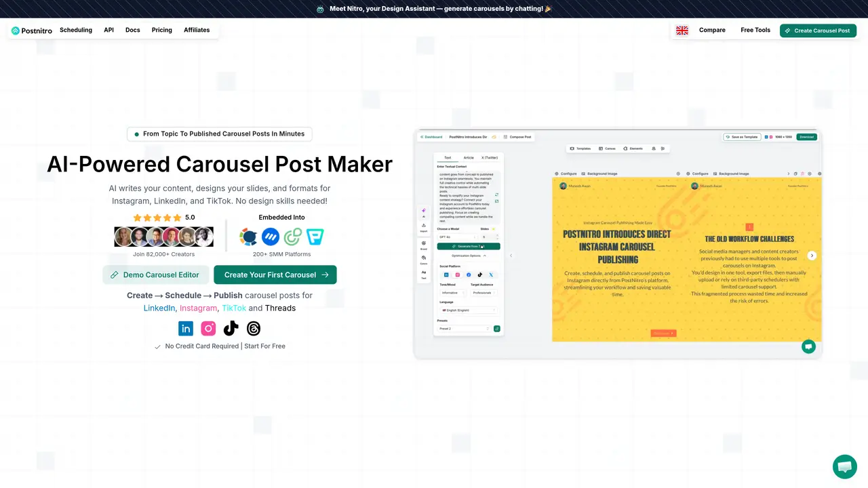Screen dimensions: 868x488
Task: Collapse the side panel with left chevron
Action: (511, 256)
